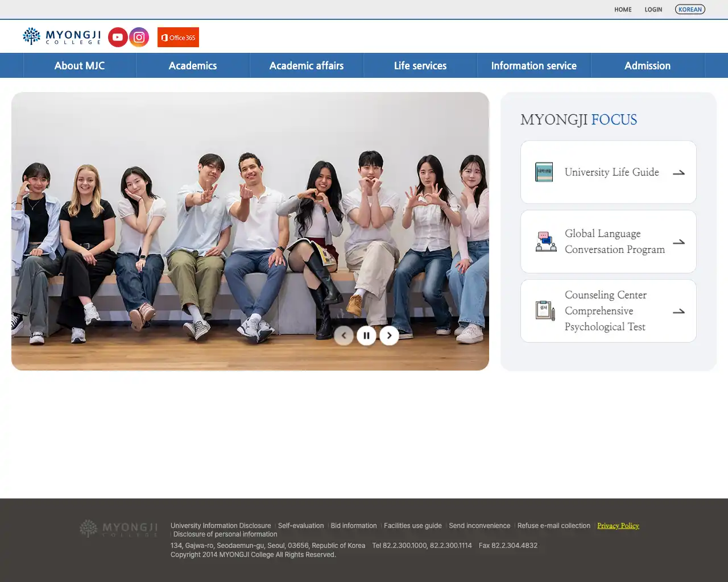Open the Life services menu

tap(420, 65)
